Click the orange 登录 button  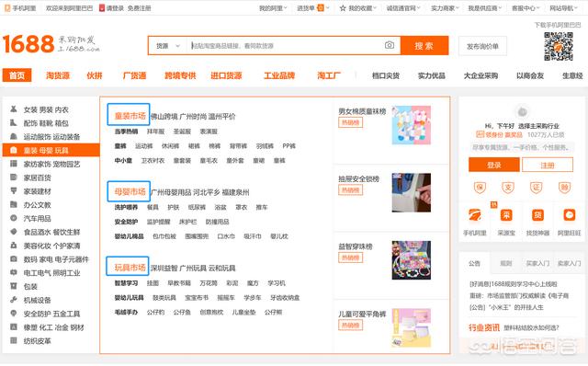[494, 165]
